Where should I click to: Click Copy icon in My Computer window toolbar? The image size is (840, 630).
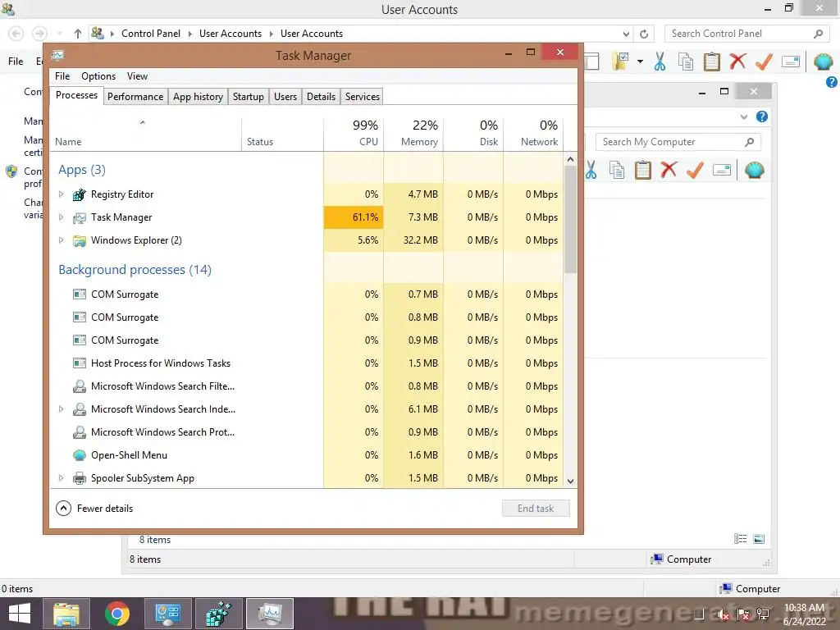[617, 171]
